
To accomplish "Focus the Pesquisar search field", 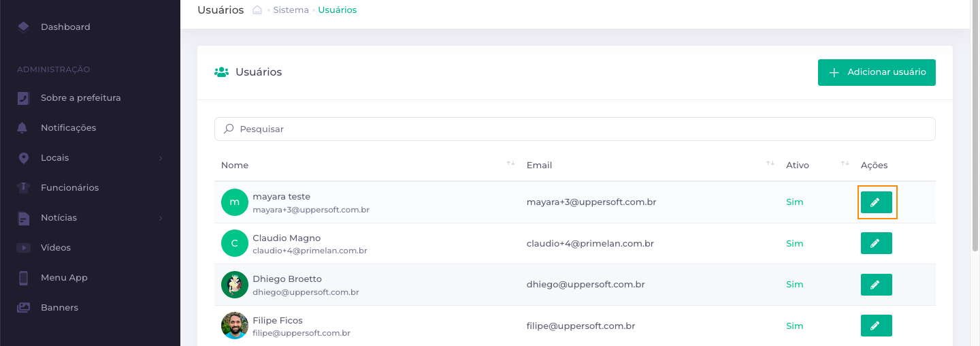I will point(575,129).
